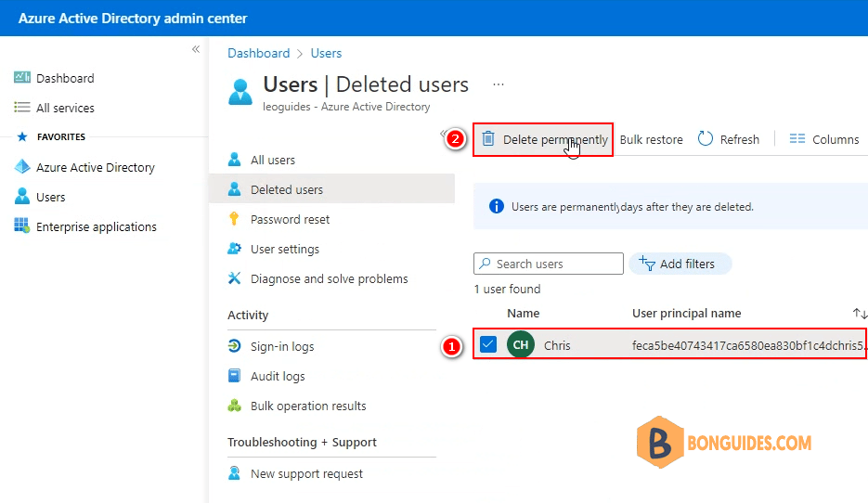Click Azure Active Directory admin center title
868x503 pixels.
(x=133, y=19)
